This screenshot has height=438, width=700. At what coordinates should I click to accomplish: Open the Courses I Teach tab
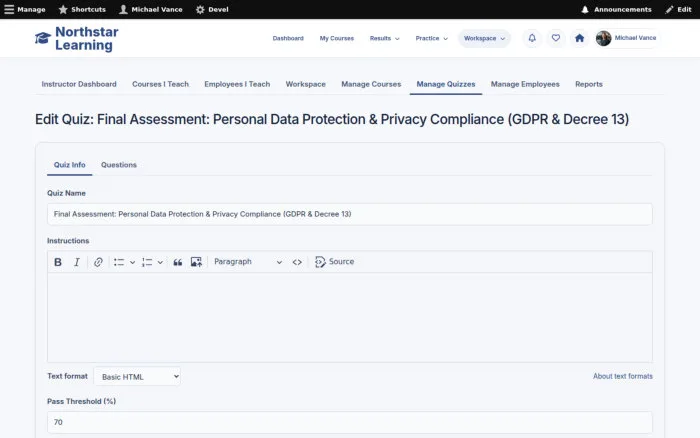(x=160, y=84)
